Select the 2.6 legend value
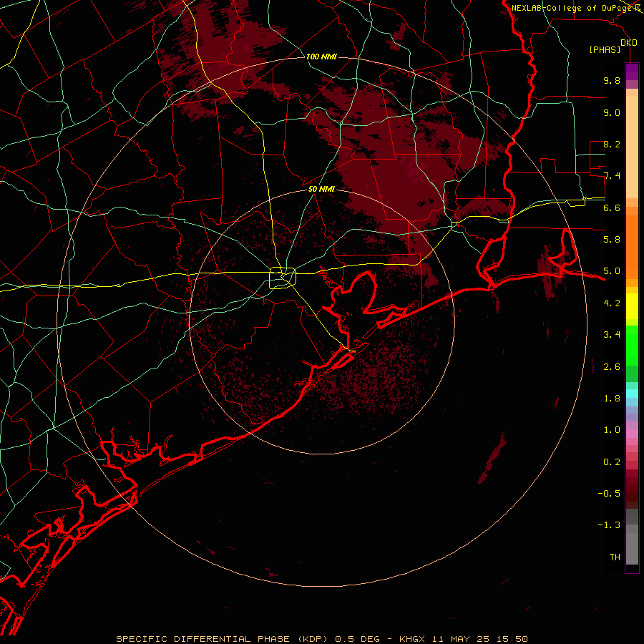 [612, 367]
